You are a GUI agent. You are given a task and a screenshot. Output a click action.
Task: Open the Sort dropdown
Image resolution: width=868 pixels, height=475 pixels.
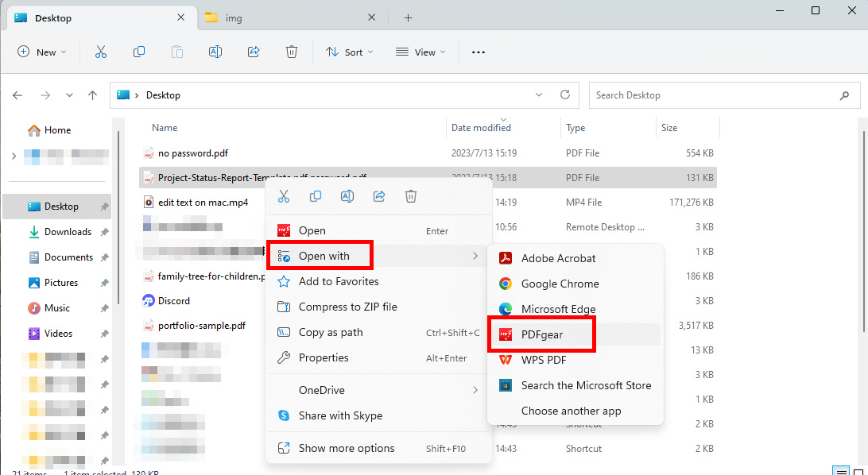coord(350,52)
